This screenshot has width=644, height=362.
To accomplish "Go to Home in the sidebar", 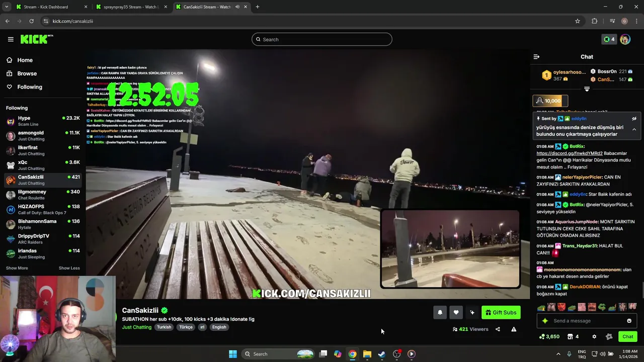I will click(25, 60).
